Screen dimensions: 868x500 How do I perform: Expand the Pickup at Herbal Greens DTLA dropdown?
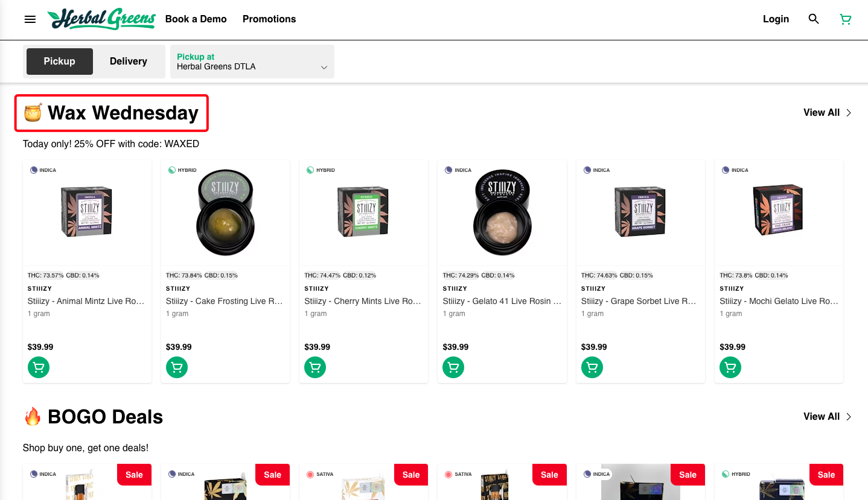(252, 62)
